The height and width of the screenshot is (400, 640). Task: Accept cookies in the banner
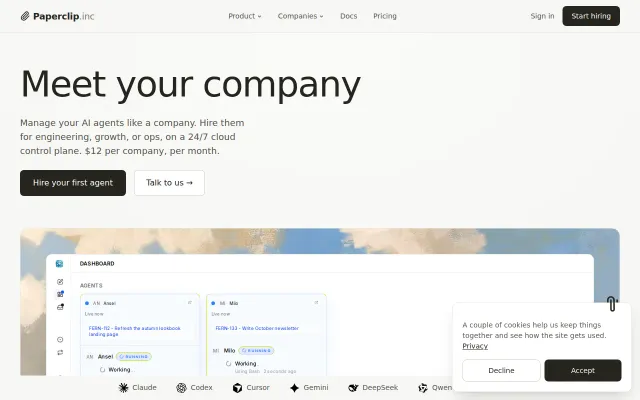(582, 371)
